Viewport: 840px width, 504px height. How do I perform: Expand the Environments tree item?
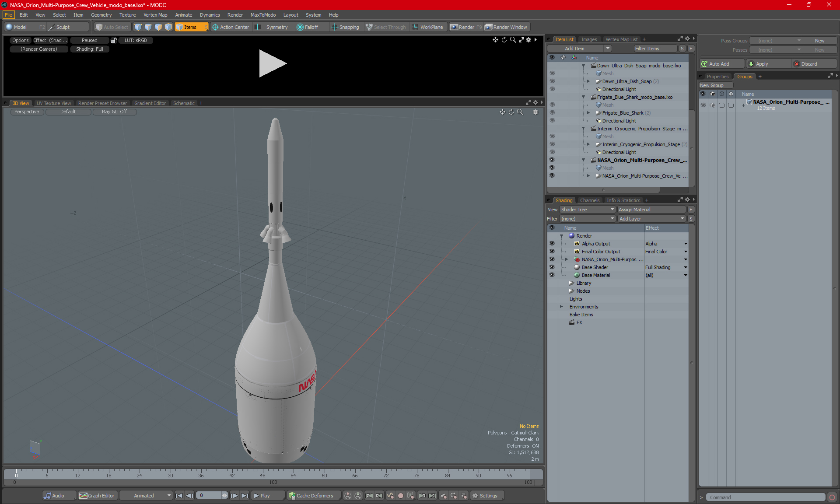tap(561, 307)
